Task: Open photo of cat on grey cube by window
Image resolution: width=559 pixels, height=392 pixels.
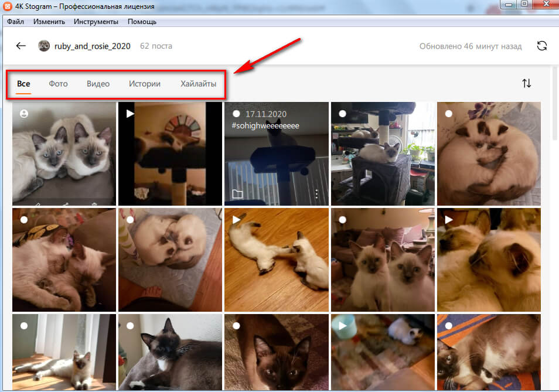Action: pos(383,154)
